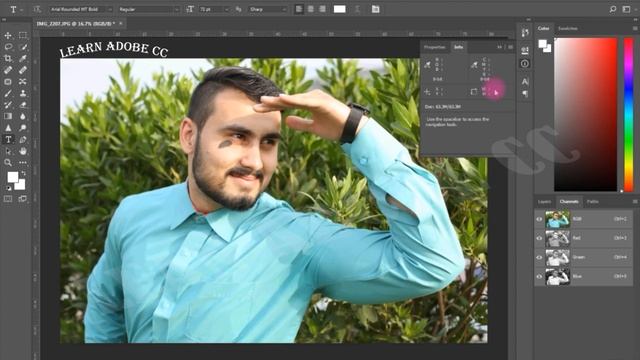
Task: Collapse the Info panel with double arrows
Action: (499, 47)
